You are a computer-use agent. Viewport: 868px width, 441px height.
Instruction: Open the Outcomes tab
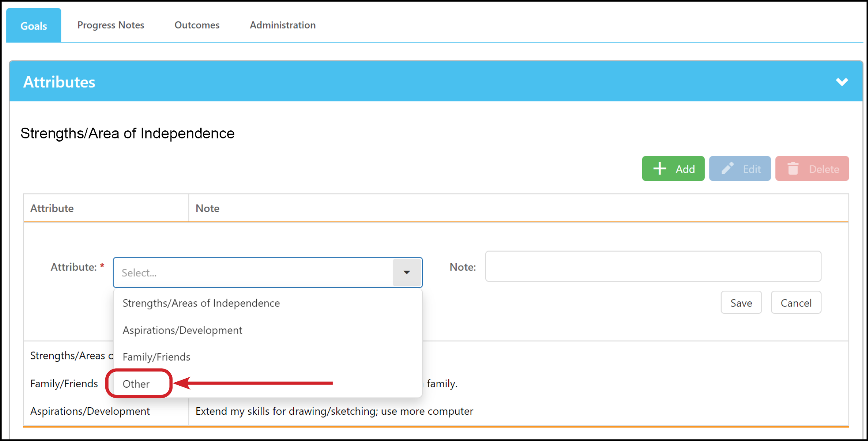[197, 25]
